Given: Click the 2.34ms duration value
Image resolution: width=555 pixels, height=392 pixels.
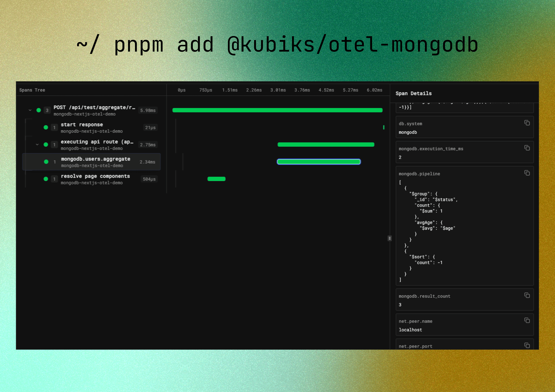Looking at the screenshot, I should pos(147,162).
